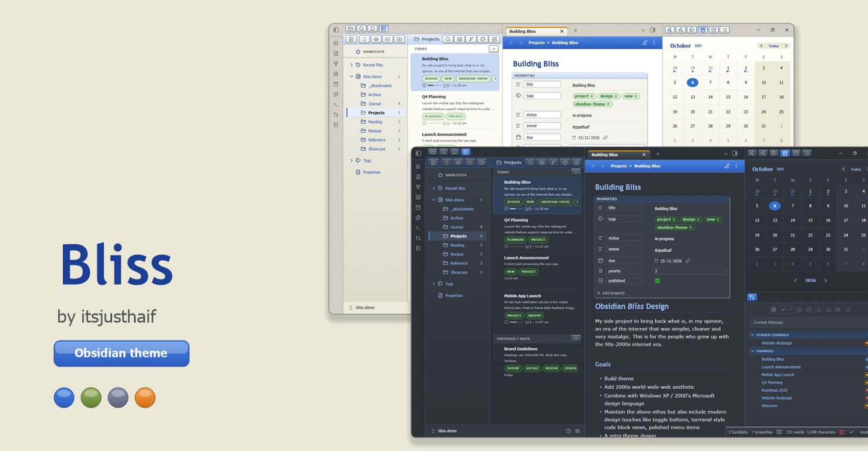Collapse the Today group in the dark note list

pos(576,172)
